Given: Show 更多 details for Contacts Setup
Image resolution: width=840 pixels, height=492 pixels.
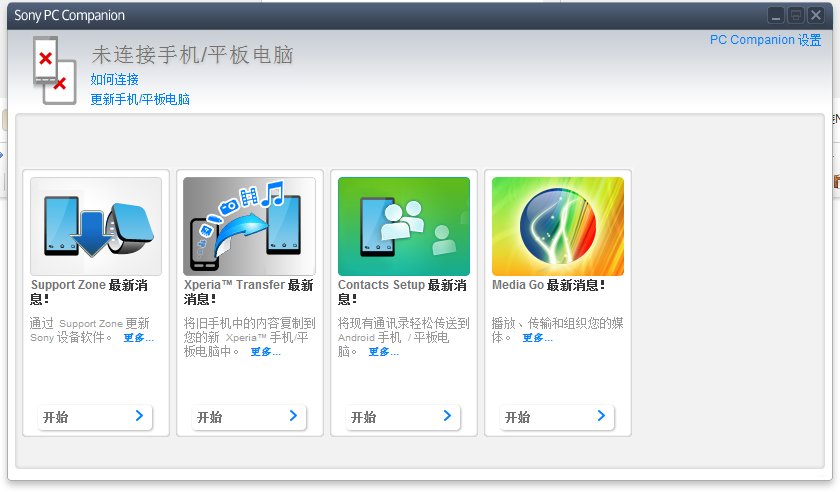Looking at the screenshot, I should tap(383, 352).
